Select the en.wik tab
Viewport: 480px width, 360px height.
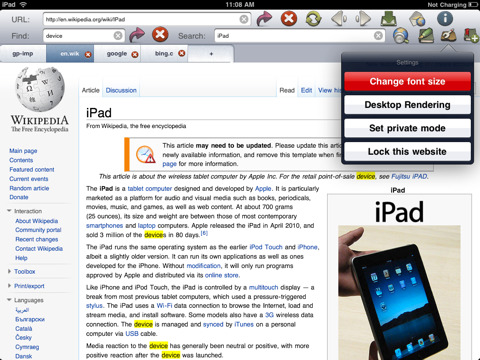pyautogui.click(x=70, y=54)
